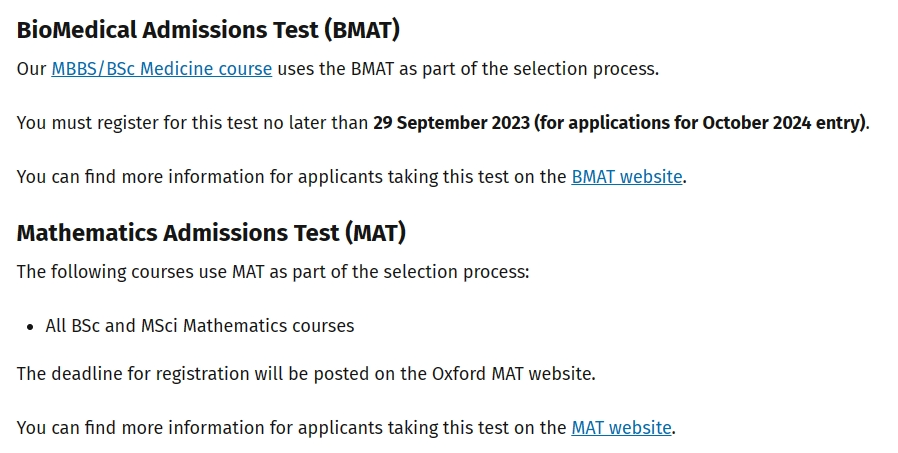Click 'selection process:' ending with a colon
898x453 pixels.
(456, 271)
